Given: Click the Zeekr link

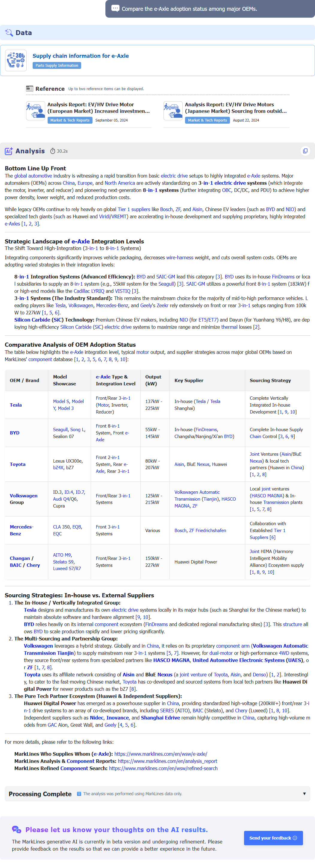Looking at the screenshot, I should 162,305.
